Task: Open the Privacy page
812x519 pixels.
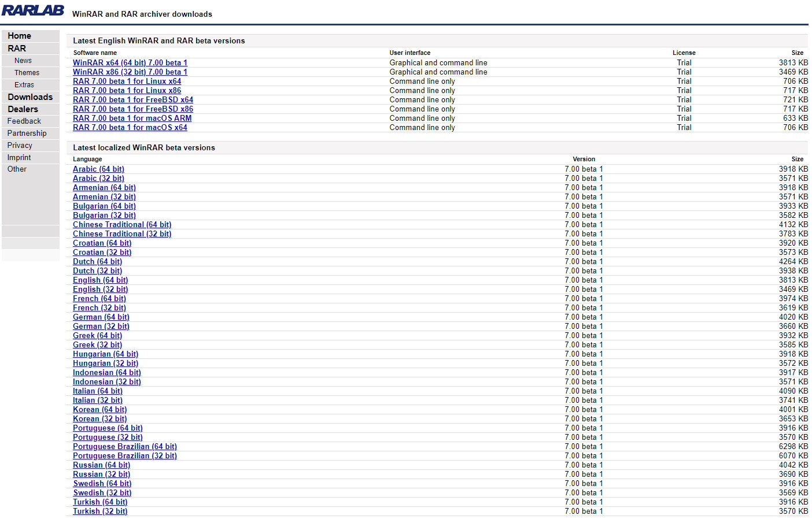Action: [20, 146]
